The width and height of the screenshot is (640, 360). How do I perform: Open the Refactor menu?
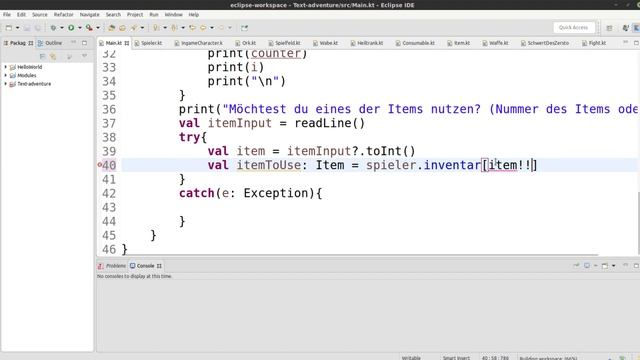point(64,14)
